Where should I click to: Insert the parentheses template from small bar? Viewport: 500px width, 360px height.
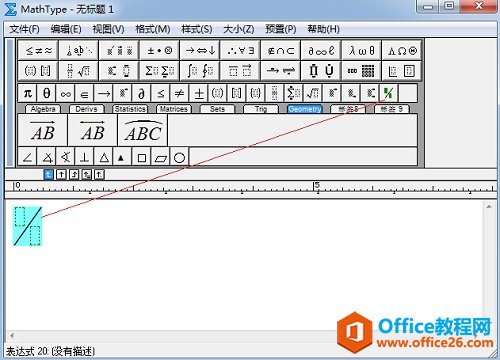click(218, 93)
